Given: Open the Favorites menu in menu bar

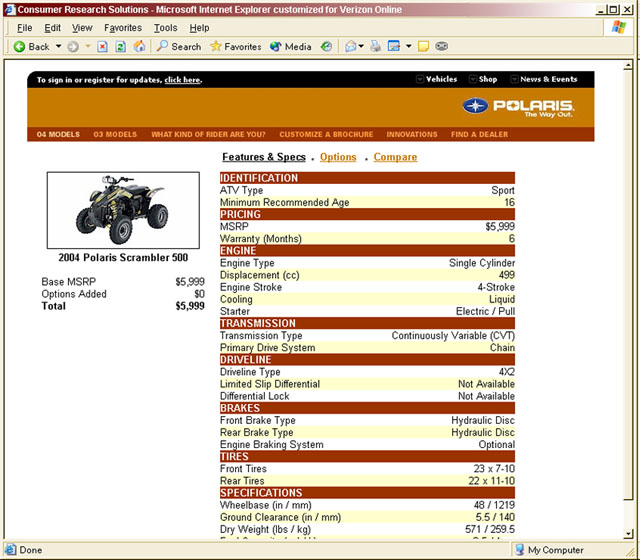Looking at the screenshot, I should 123,28.
